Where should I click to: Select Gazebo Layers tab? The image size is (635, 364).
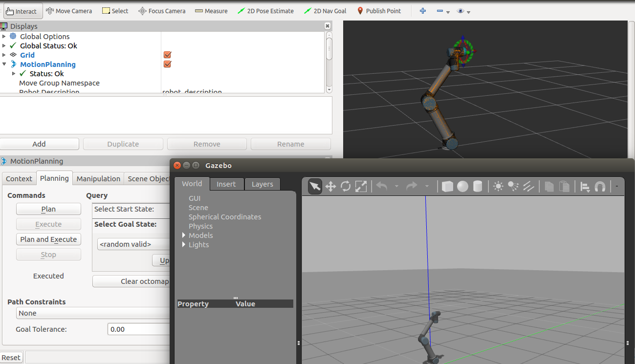pyautogui.click(x=263, y=184)
